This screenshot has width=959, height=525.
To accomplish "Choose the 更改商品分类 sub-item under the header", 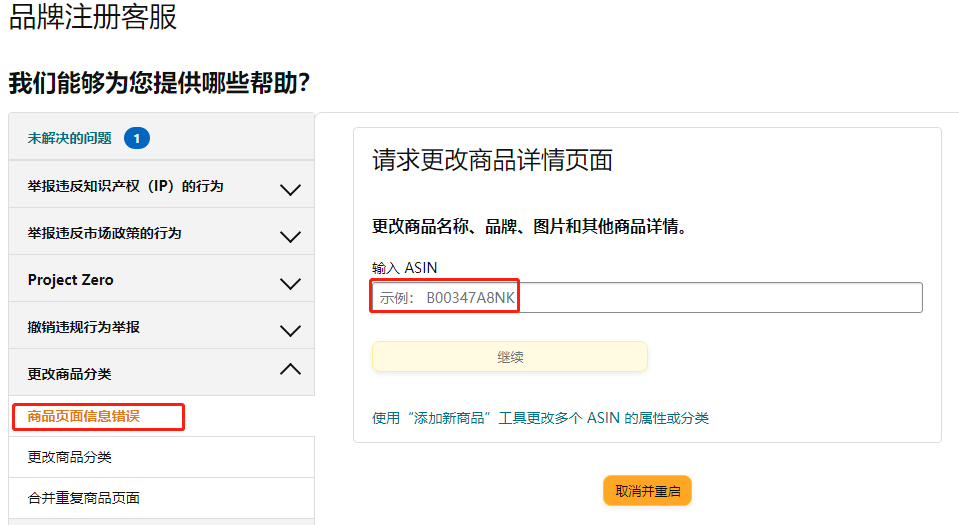I will [70, 457].
